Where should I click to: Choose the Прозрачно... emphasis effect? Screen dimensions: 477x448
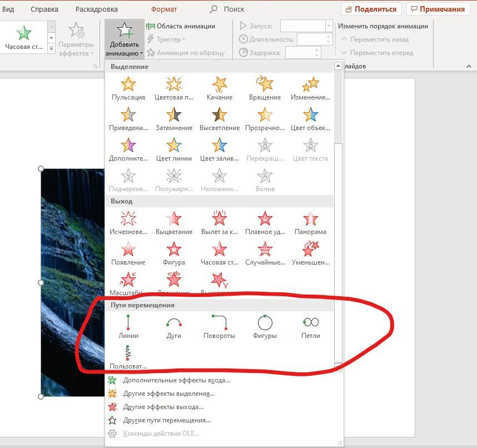(x=265, y=119)
